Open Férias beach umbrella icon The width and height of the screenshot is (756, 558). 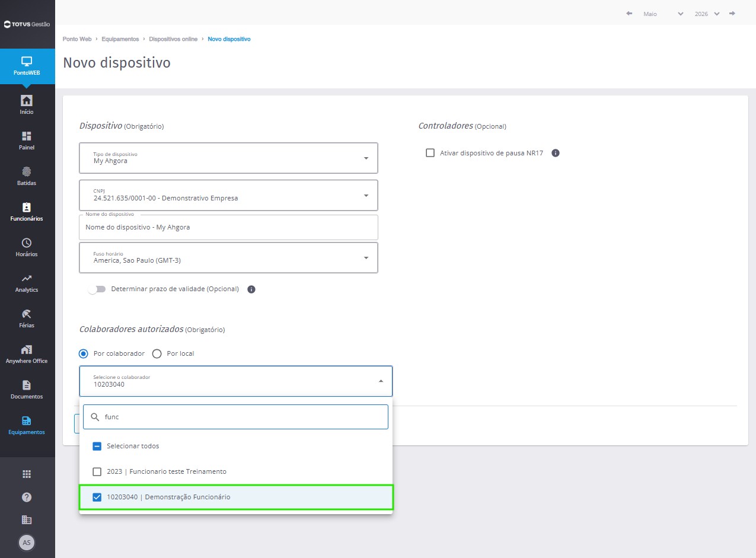pos(27,314)
